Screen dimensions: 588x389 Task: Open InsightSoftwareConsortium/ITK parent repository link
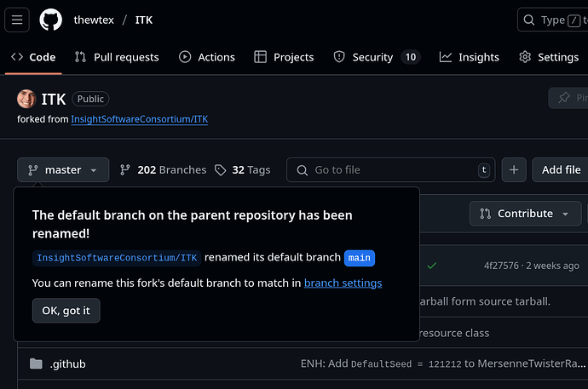coord(140,119)
